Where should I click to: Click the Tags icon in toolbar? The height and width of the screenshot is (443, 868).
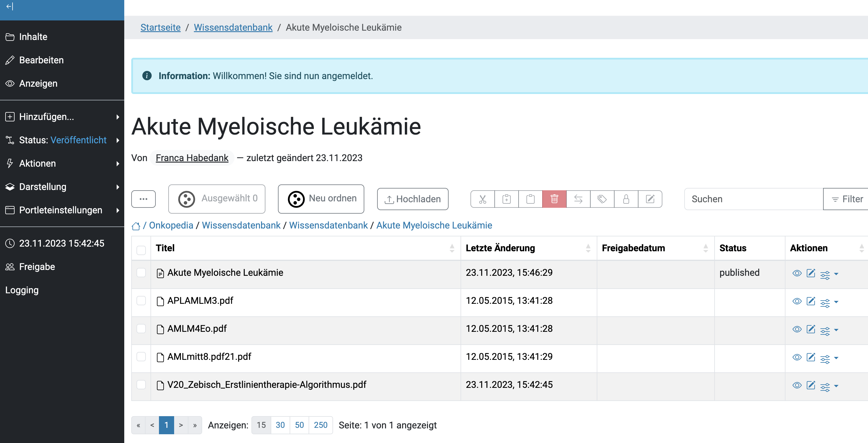click(602, 199)
